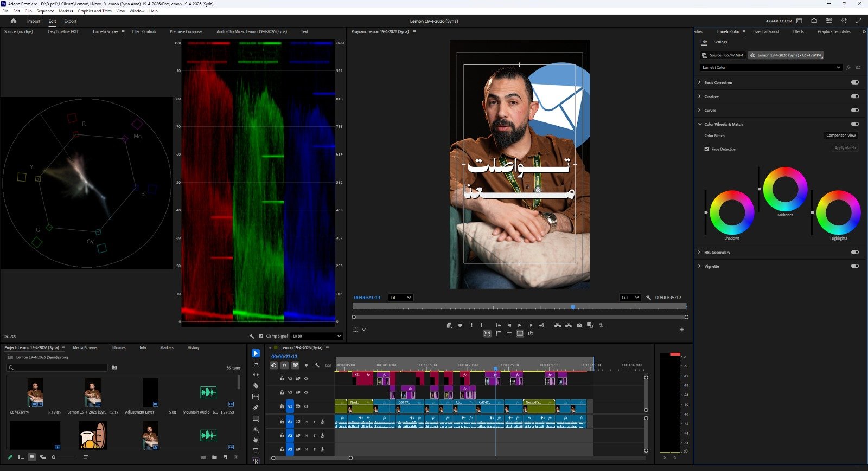868x471 pixels.
Task: Toggle lock on track V1
Action: pyautogui.click(x=282, y=406)
